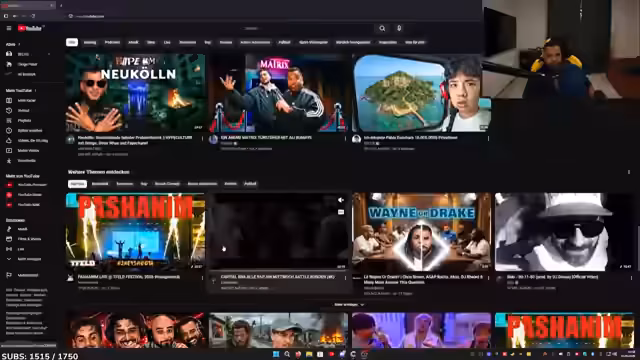
Task: Open the YouTube hamburger guide menu
Action: coord(9,28)
